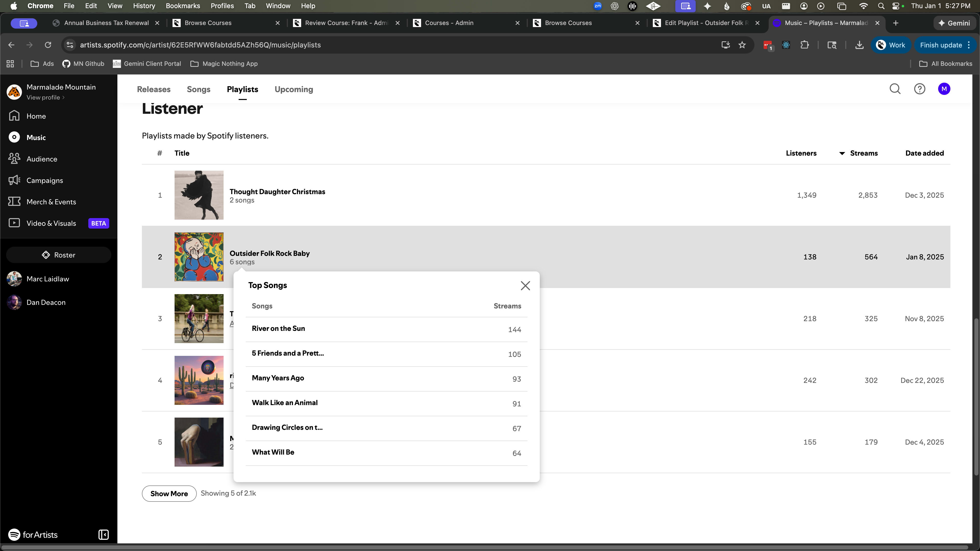Click the Show More button
This screenshot has width=980, height=551.
[x=169, y=494]
